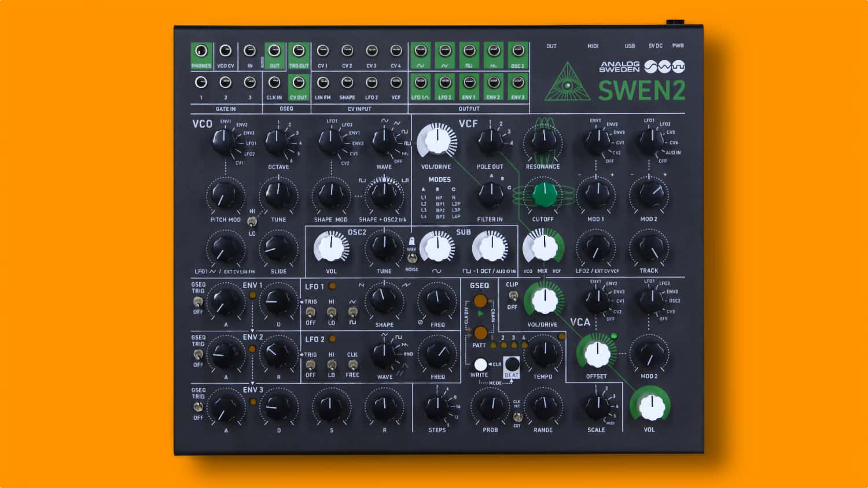Viewport: 868px width, 488px height.
Task: Turn the VCO pitch mod source selector
Action: pyautogui.click(x=225, y=142)
